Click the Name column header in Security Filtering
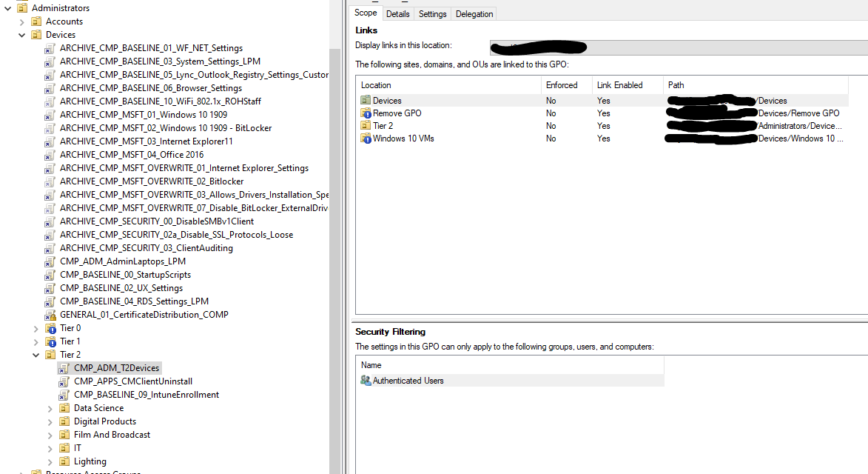Image resolution: width=868 pixels, height=474 pixels. point(510,365)
